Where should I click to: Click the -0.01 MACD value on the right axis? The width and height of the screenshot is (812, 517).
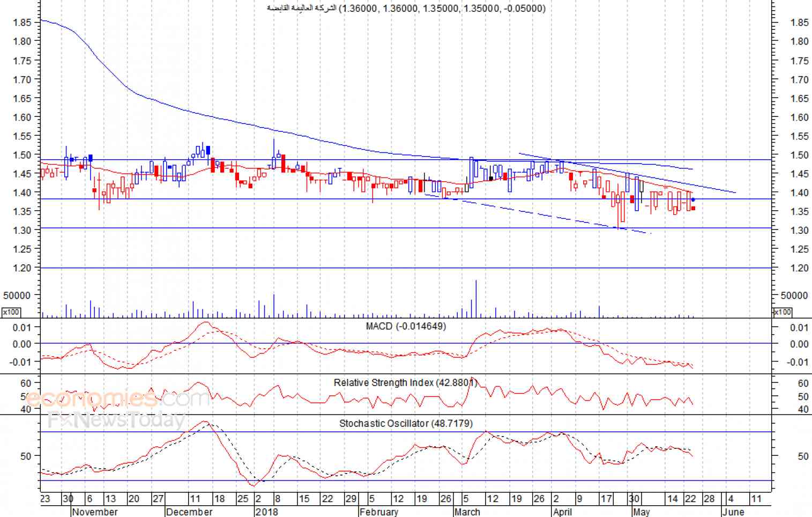point(798,361)
